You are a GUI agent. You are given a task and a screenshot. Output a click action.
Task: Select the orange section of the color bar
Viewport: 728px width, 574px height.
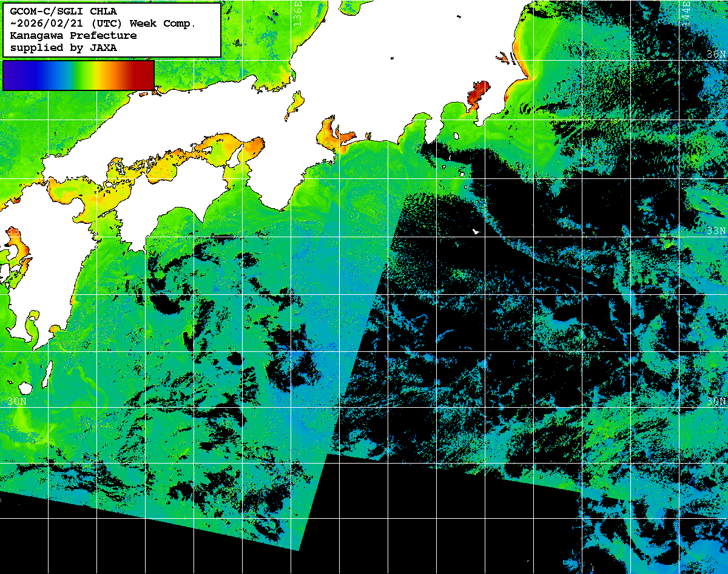(x=109, y=75)
